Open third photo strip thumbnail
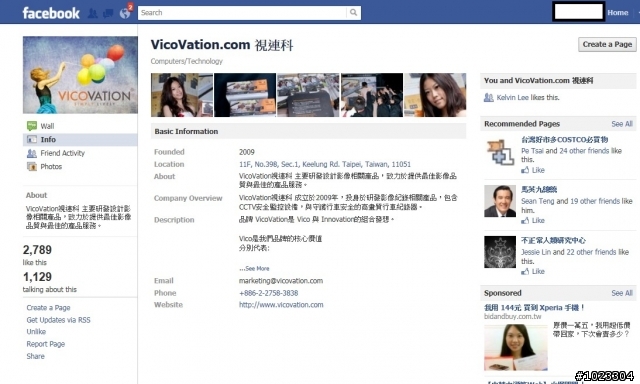640x384 pixels. point(308,95)
